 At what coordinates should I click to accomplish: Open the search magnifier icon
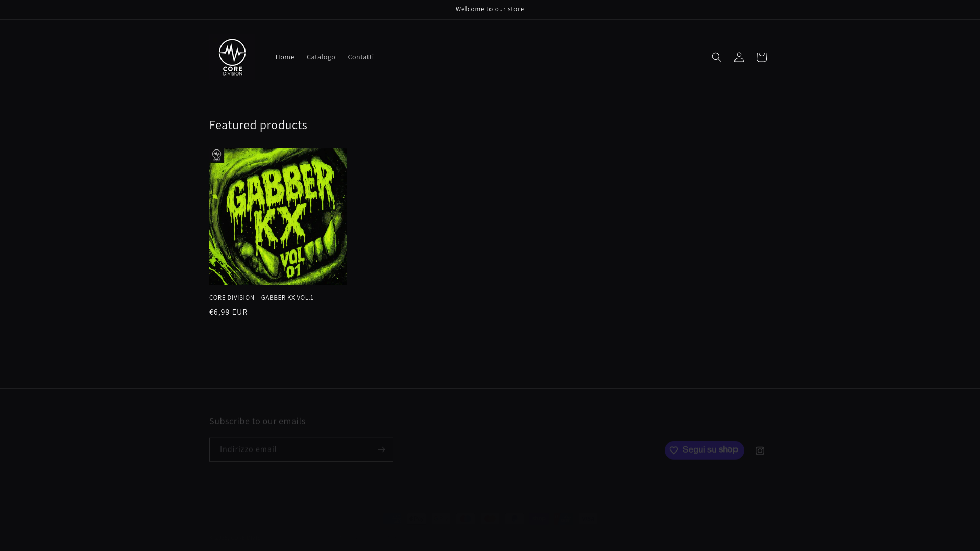[x=717, y=57]
